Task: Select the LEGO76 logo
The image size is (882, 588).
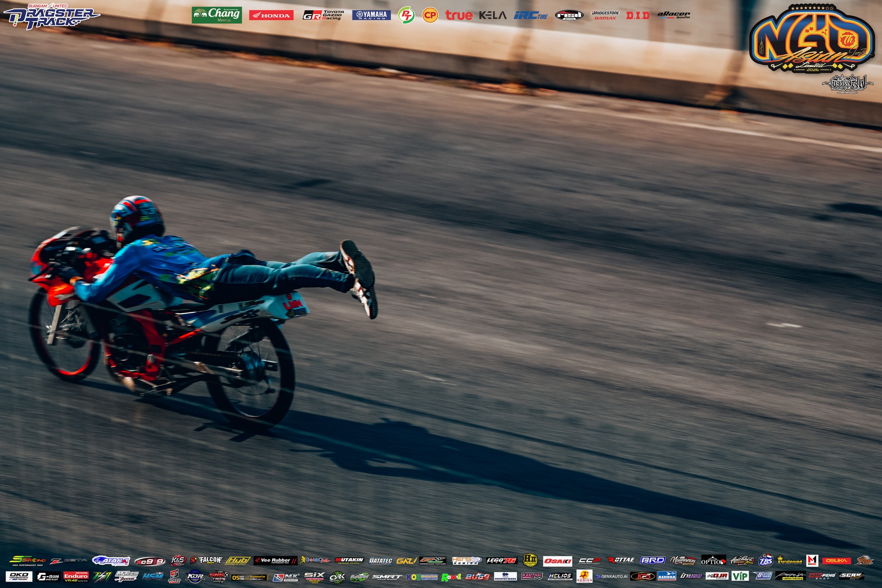Action: (501, 560)
